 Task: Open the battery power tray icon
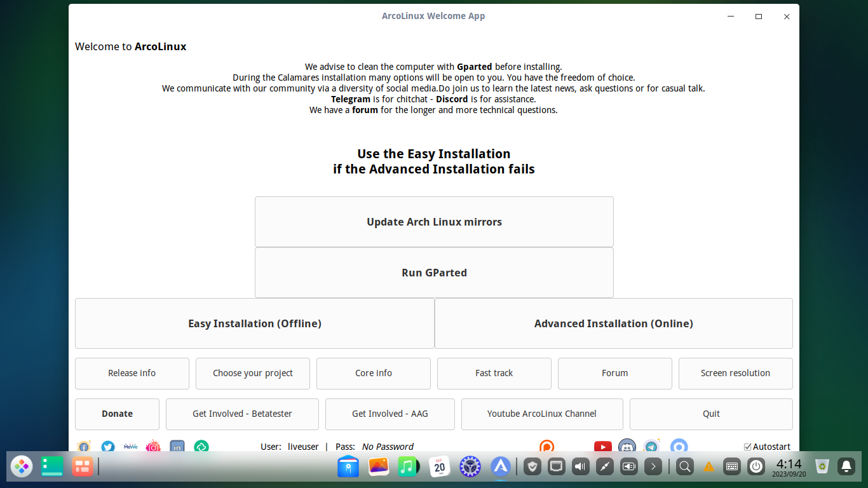(629, 467)
